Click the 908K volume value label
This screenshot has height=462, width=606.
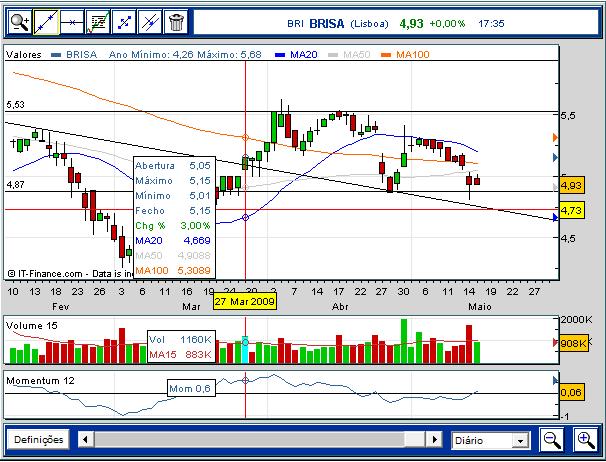[574, 343]
